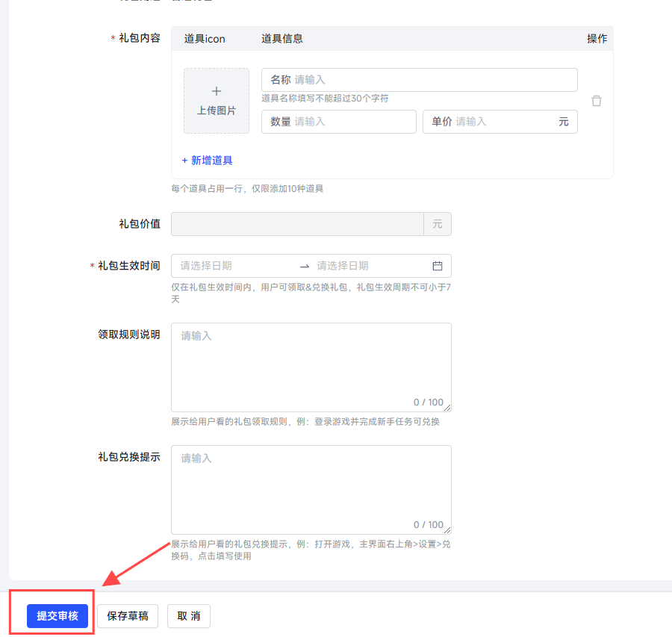Click the 领取规则说明 field label
The height and width of the screenshot is (637, 672).
129,335
